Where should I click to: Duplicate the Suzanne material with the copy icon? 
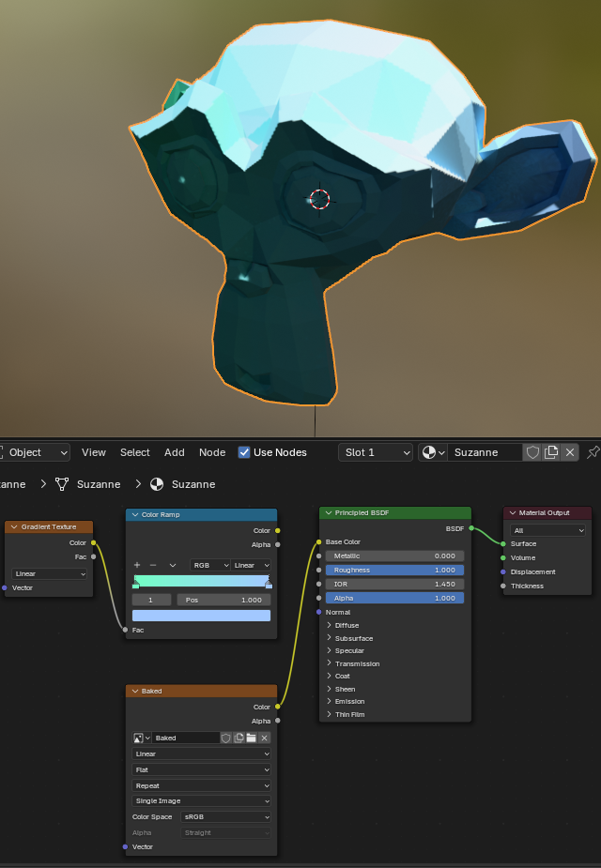tap(551, 452)
